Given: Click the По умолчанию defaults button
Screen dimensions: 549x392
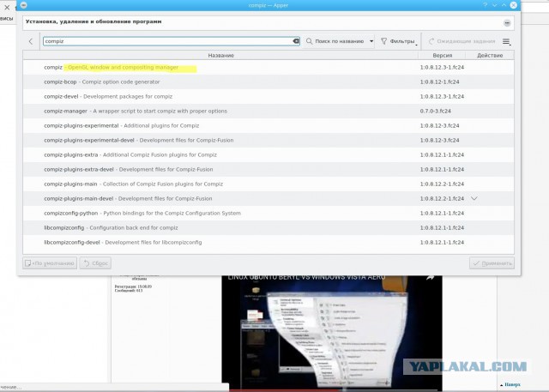Looking at the screenshot, I should (x=50, y=263).
